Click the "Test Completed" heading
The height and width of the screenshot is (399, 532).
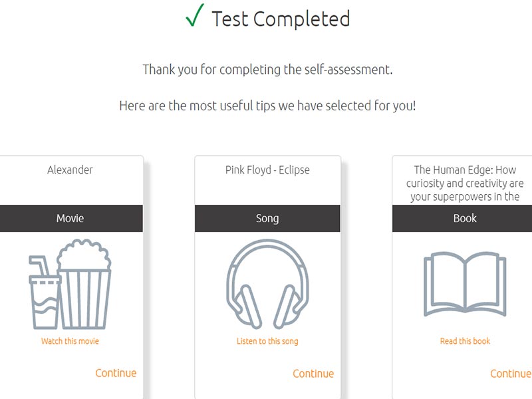click(x=281, y=19)
